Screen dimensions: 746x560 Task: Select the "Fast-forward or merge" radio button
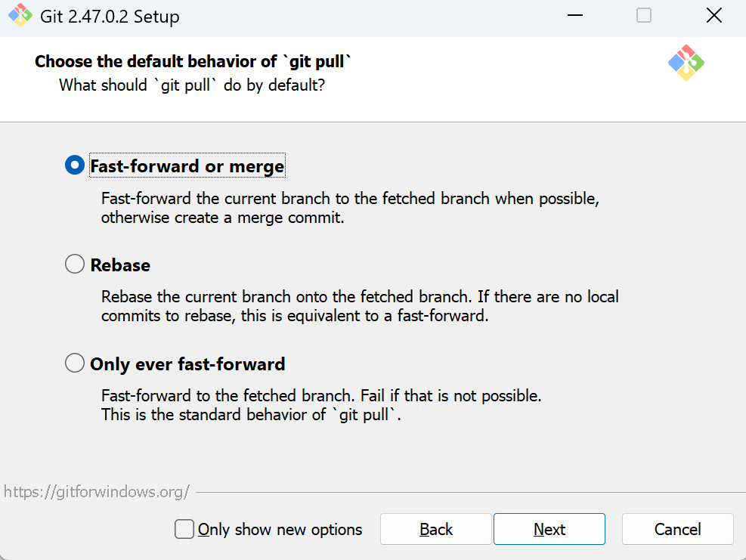(75, 166)
